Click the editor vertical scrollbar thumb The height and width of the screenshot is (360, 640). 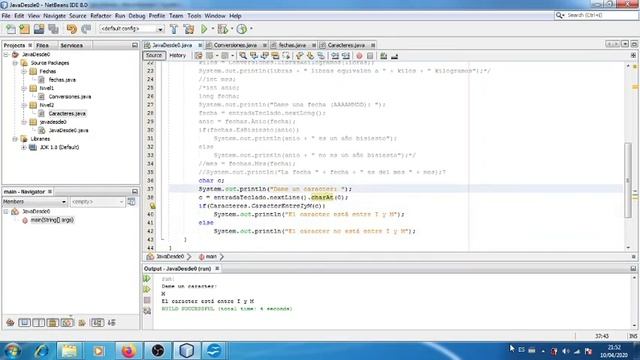click(628, 180)
